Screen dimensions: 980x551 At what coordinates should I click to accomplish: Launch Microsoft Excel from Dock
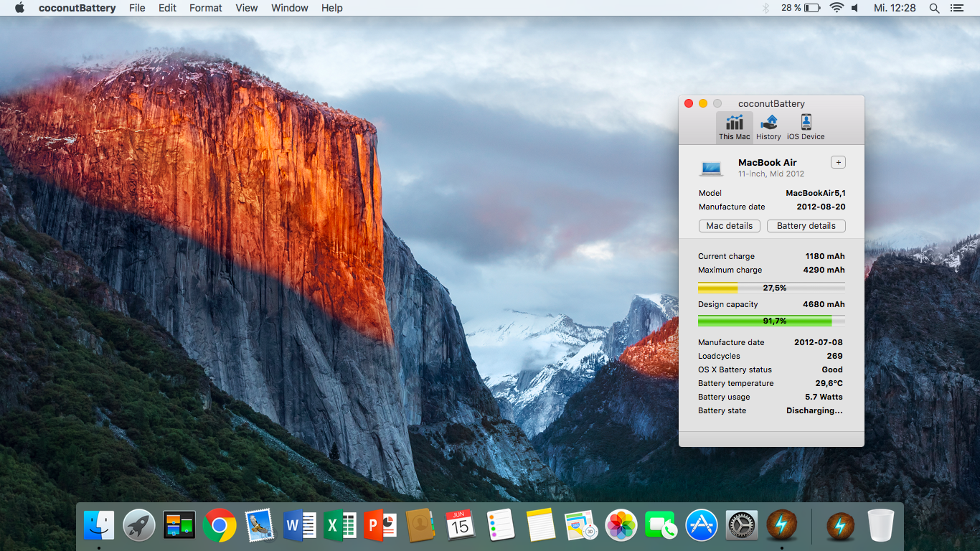(x=340, y=525)
